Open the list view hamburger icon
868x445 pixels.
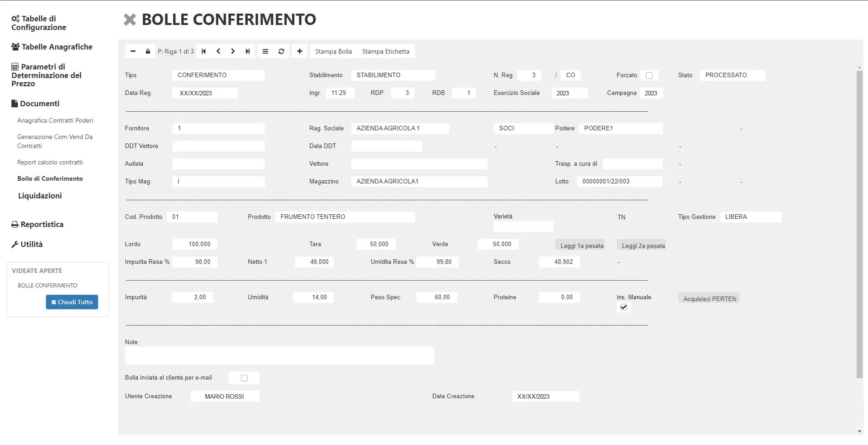click(265, 51)
